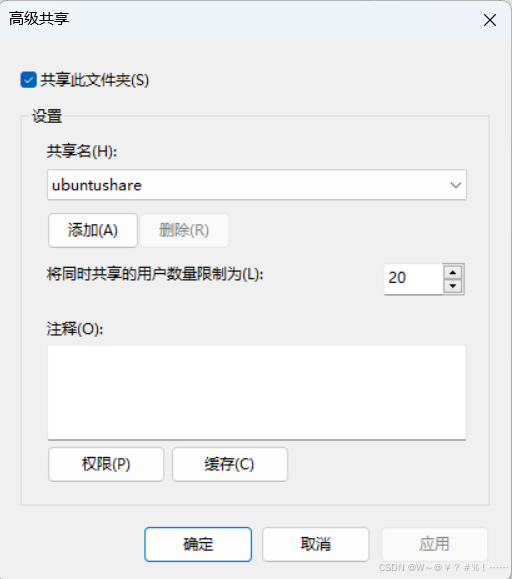Screen dimensions: 512x579
Task: Click the 取消 cancel button
Action: 316,544
